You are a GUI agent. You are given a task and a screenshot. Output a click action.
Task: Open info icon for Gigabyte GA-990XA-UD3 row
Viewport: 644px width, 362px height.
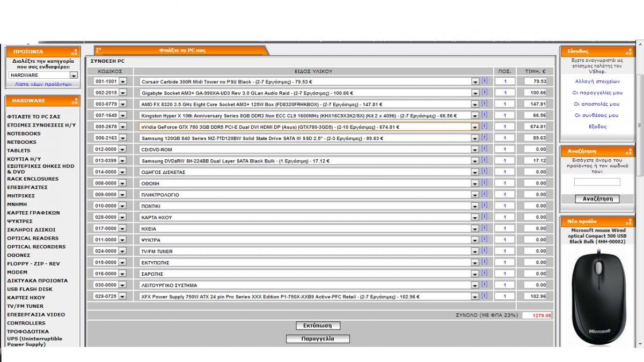484,92
